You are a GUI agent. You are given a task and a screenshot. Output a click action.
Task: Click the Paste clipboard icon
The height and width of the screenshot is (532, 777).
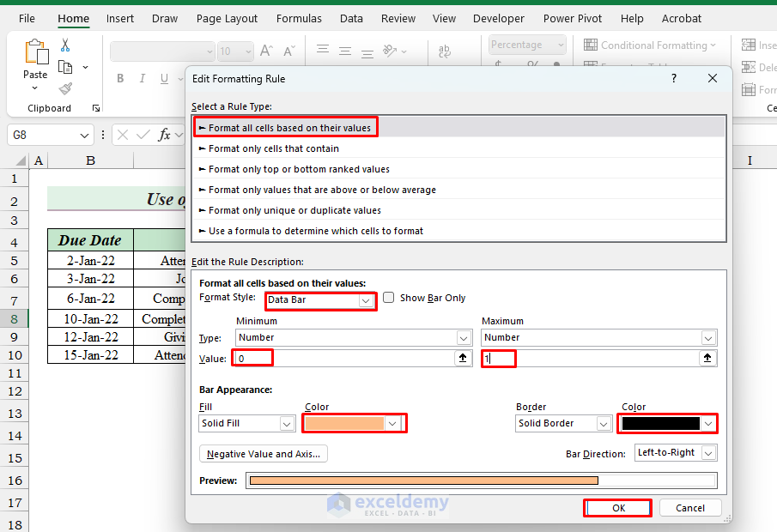tap(37, 51)
